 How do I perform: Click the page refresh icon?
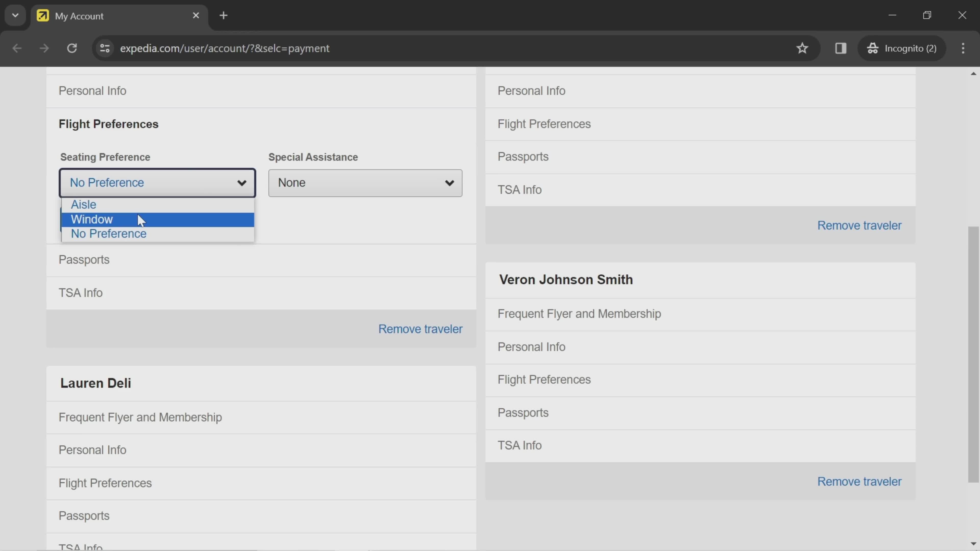(71, 48)
